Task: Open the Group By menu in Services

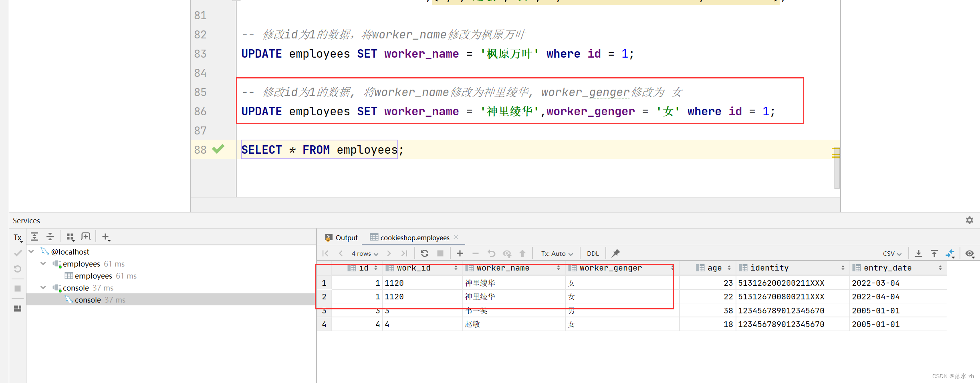Action: [71, 237]
